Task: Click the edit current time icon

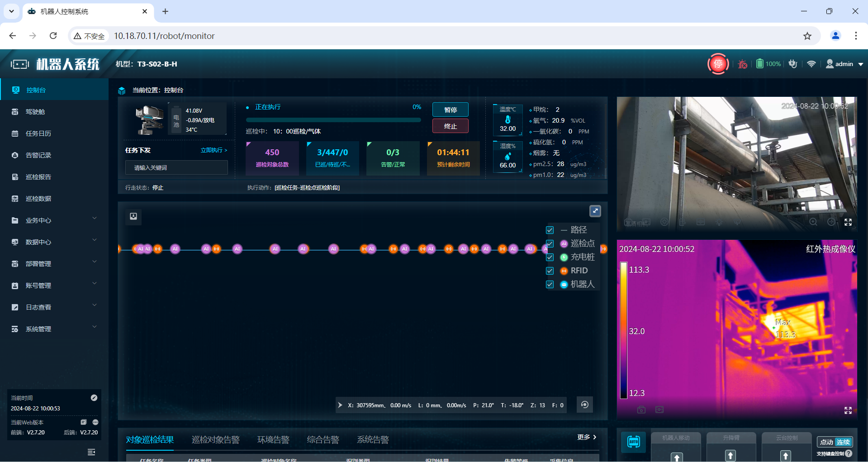Action: coord(94,398)
